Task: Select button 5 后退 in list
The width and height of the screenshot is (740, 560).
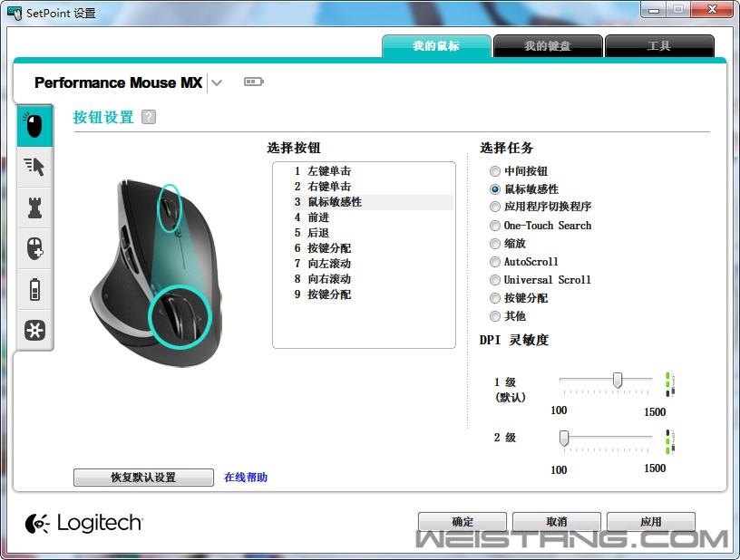Action: [373, 233]
